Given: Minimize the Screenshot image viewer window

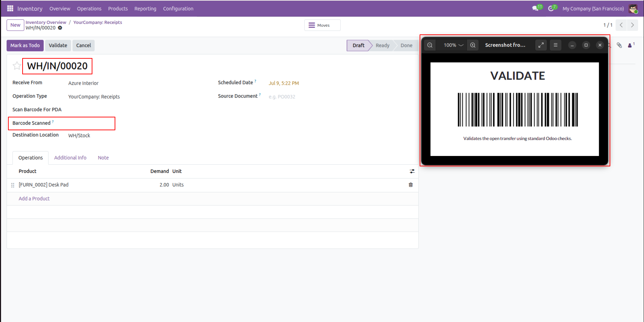Looking at the screenshot, I should tap(572, 45).
